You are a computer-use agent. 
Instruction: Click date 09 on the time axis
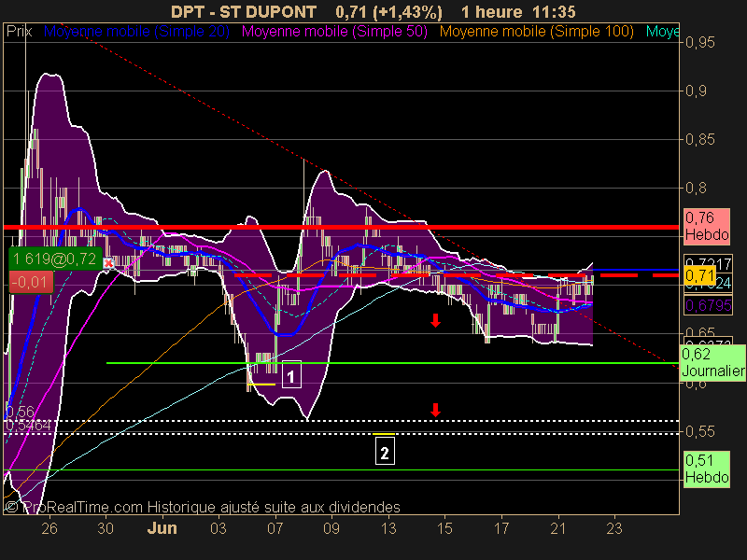click(x=331, y=528)
